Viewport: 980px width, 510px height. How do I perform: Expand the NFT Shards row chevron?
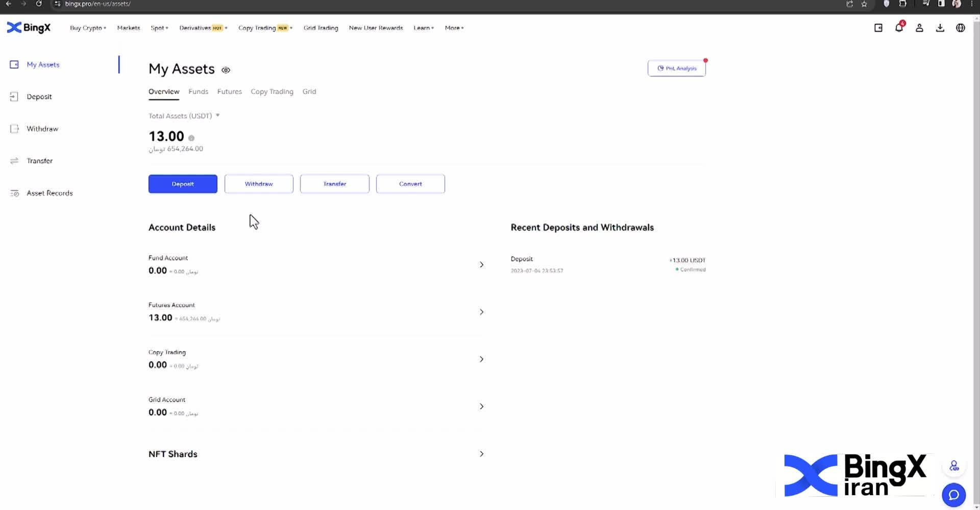pyautogui.click(x=481, y=454)
